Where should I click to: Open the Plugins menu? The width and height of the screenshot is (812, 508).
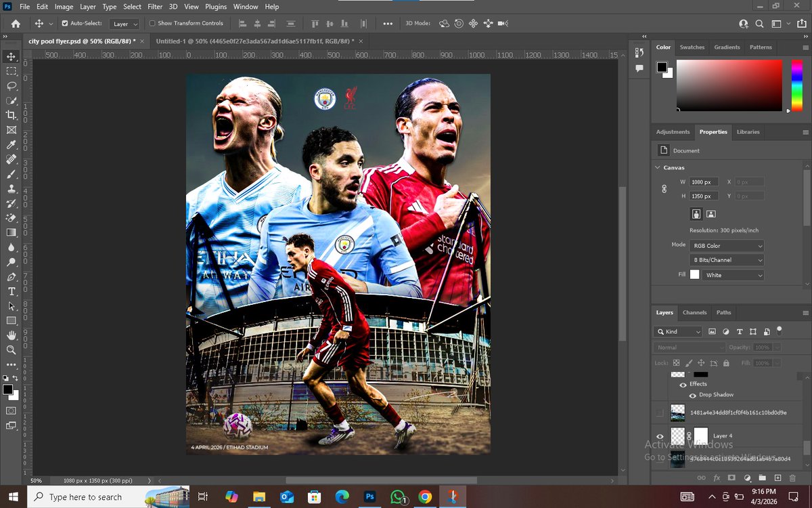216,7
